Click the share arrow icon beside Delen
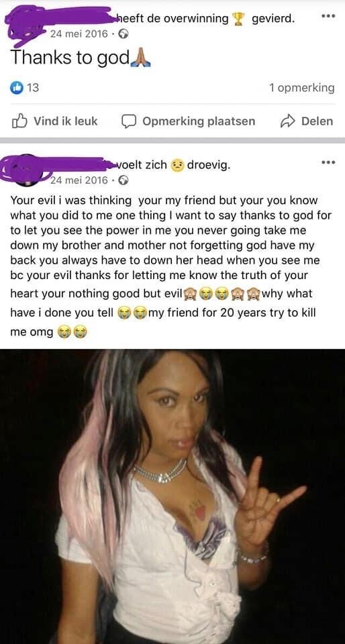Image resolution: width=345 pixels, height=644 pixels. coord(287,121)
